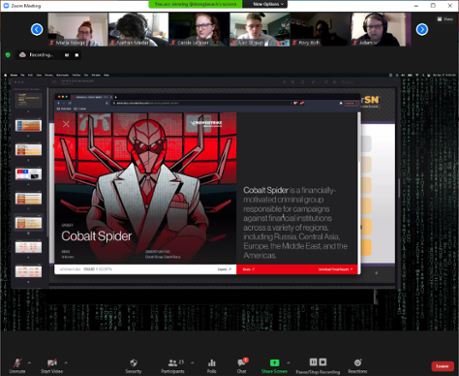Viewport: 459px width, 376px height.
Task: Expand the arrow next to Participants
Action: [x=192, y=362]
